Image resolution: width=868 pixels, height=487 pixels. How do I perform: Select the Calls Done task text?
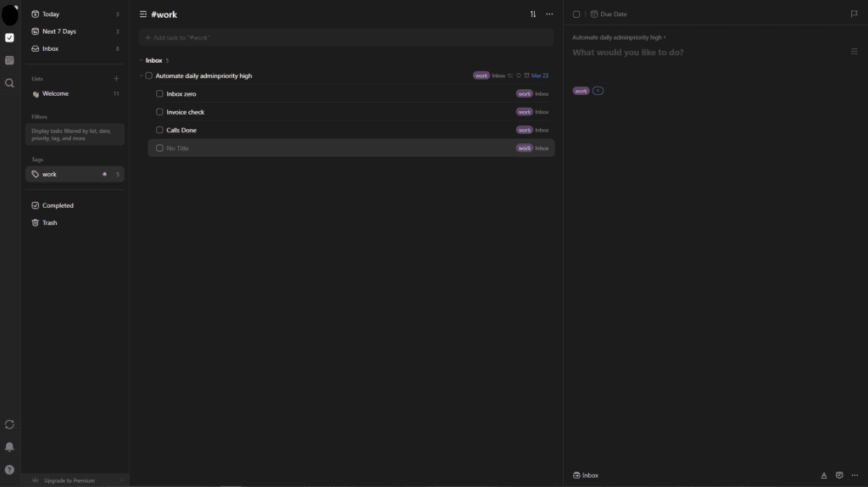[181, 130]
